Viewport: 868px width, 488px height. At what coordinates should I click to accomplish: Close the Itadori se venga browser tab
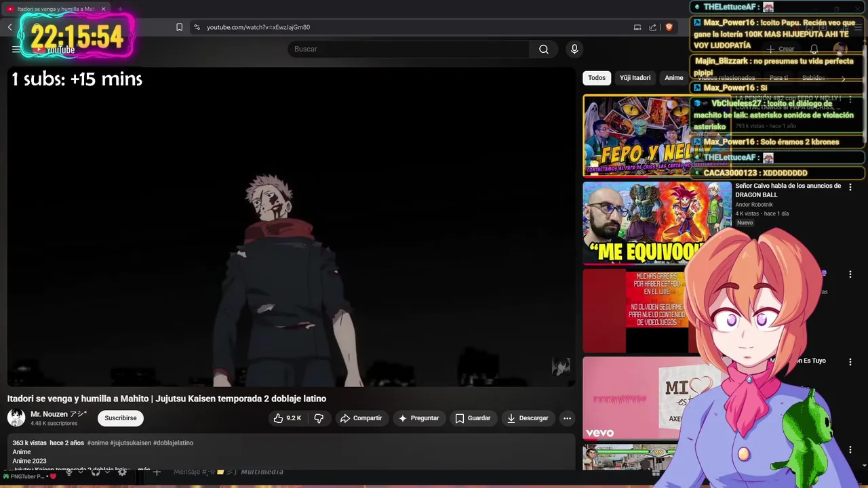[103, 9]
